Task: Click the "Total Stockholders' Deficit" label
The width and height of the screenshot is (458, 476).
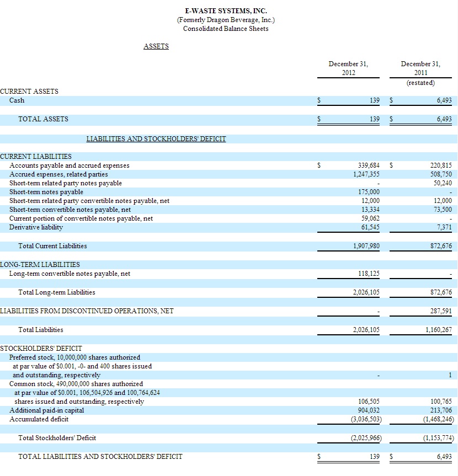Action: (57, 438)
